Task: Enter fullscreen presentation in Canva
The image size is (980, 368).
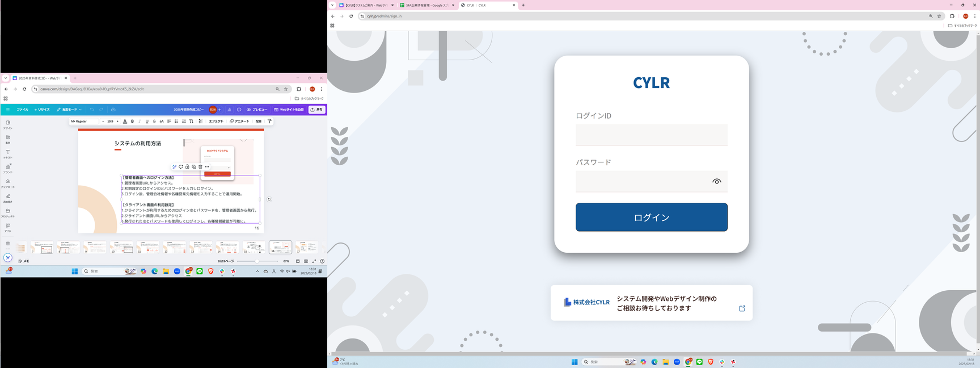Action: pyautogui.click(x=314, y=261)
